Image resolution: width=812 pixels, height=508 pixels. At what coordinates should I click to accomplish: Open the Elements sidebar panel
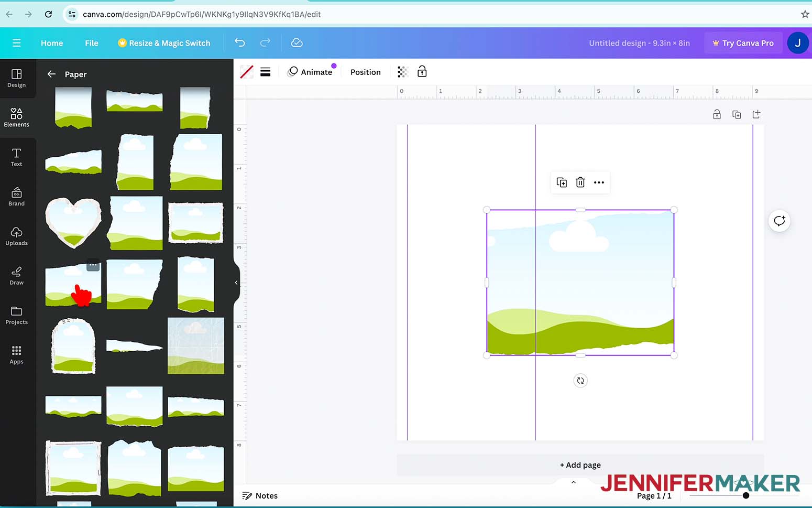coord(17,118)
